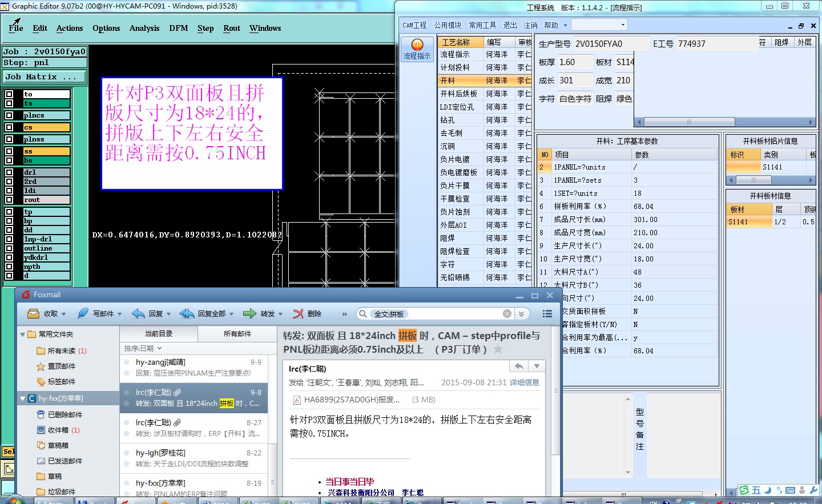Click the 写邮件 compose feather icon
The height and width of the screenshot is (504, 822).
tap(83, 314)
